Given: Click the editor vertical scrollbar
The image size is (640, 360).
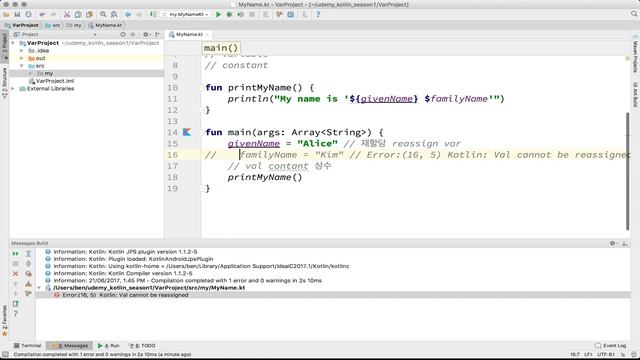Looking at the screenshot, I should coord(628,171).
